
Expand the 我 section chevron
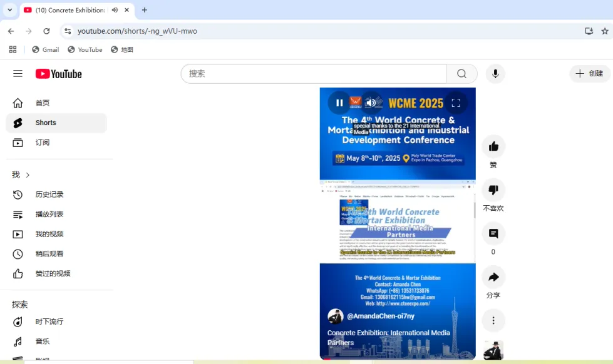tap(28, 175)
